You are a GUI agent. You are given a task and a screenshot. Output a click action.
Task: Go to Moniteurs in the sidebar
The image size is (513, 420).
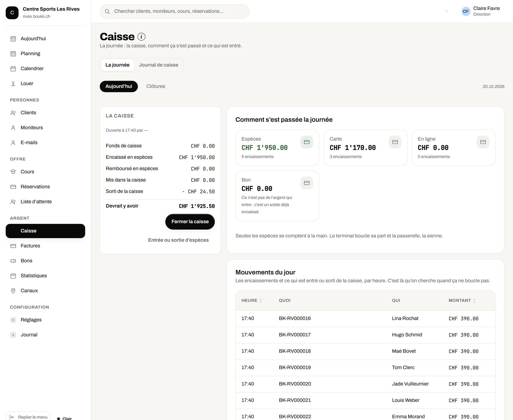45,128
